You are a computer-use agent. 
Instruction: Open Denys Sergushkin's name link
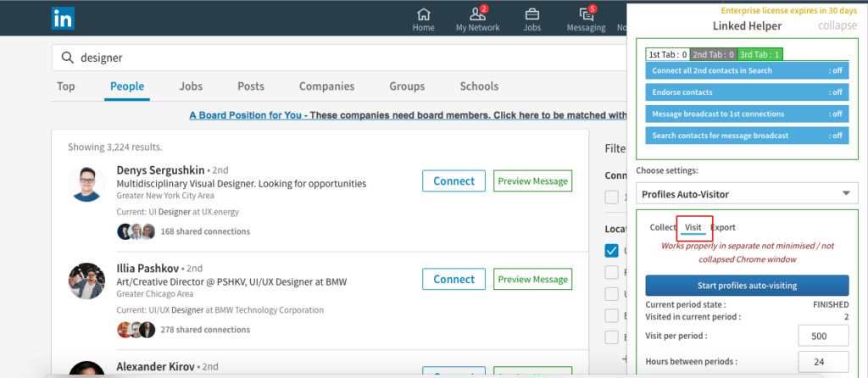pyautogui.click(x=160, y=170)
